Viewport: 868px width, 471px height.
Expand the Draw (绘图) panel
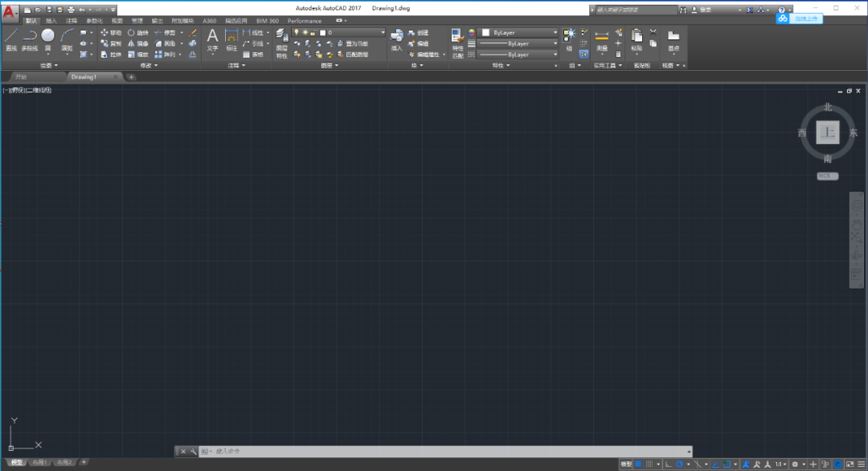49,65
